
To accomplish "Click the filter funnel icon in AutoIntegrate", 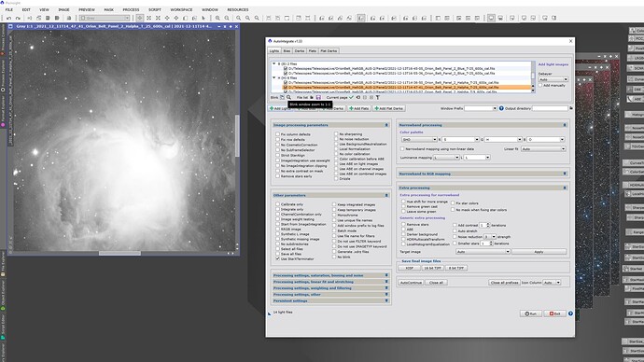I will pos(377,97).
